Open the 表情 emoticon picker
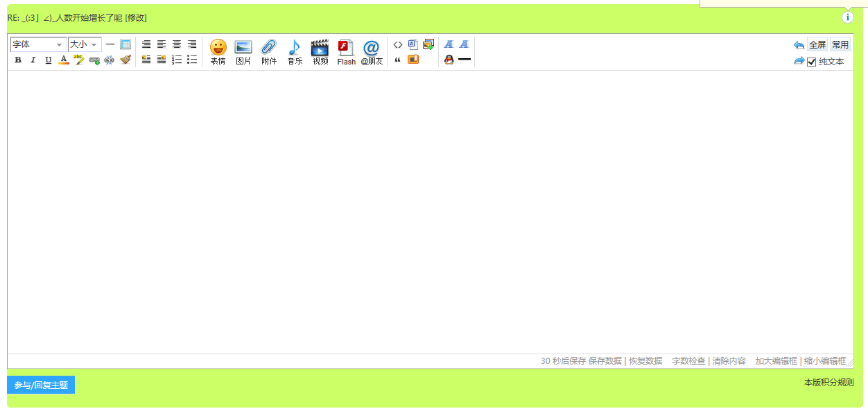The height and width of the screenshot is (409, 868). point(218,52)
